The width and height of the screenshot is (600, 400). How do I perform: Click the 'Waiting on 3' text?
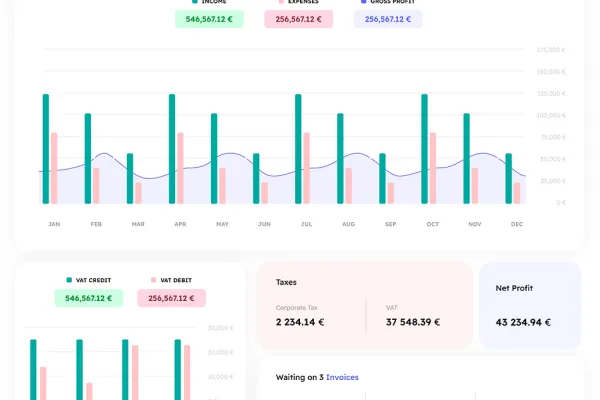(300, 377)
